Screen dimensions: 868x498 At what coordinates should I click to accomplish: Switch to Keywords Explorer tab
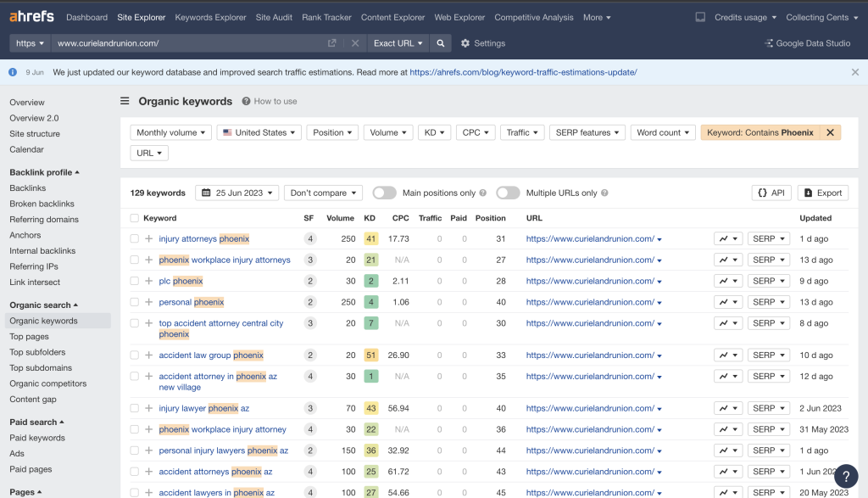pos(210,17)
